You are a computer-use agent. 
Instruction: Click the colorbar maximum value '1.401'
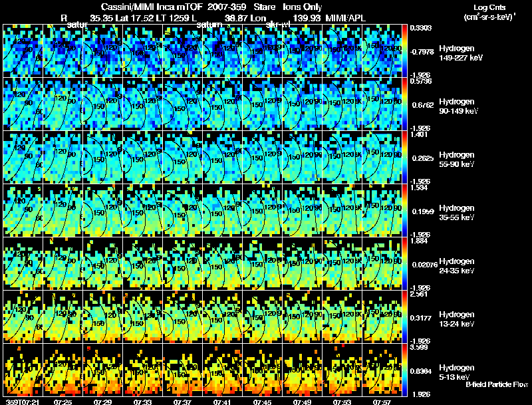419,134
